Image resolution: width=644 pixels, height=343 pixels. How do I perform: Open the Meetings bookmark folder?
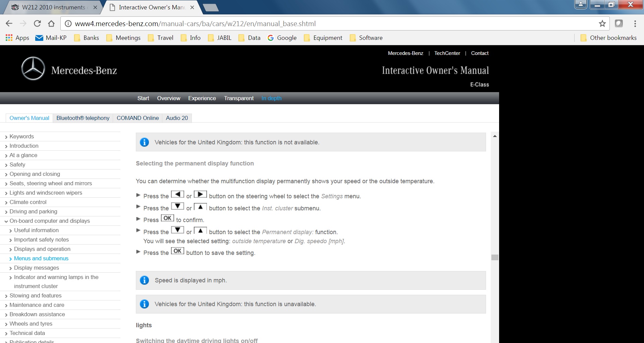[x=123, y=38]
